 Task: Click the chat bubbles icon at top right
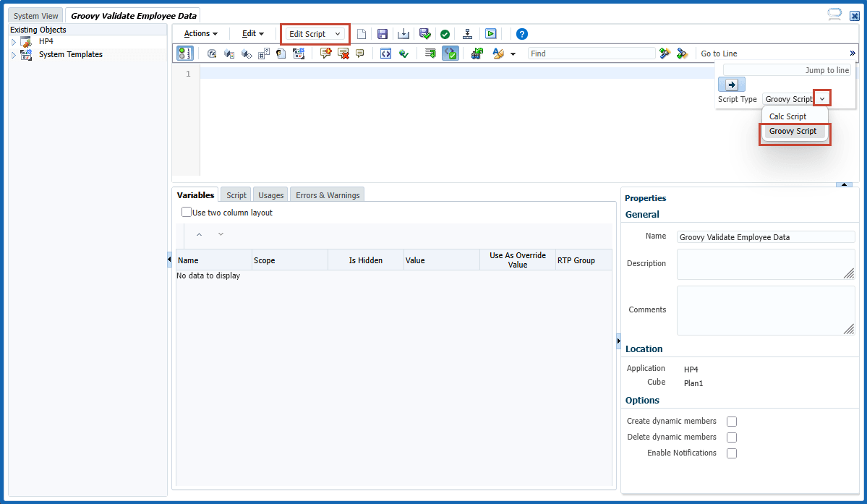pos(834,14)
